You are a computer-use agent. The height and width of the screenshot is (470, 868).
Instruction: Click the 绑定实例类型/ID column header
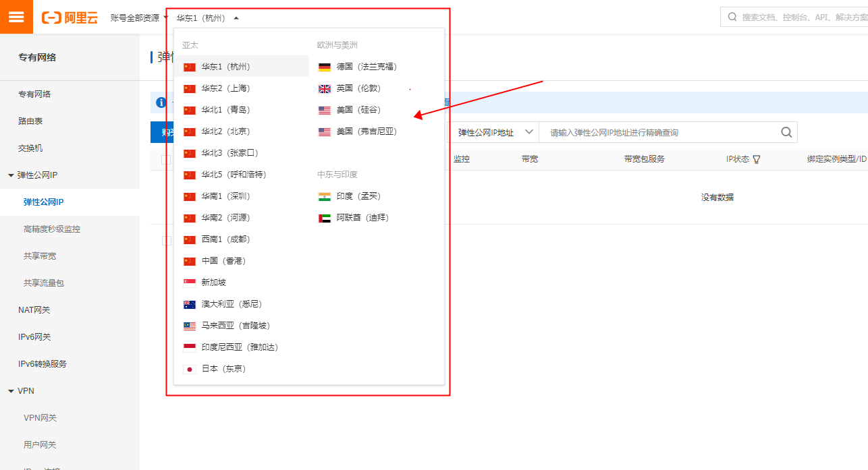click(837, 159)
